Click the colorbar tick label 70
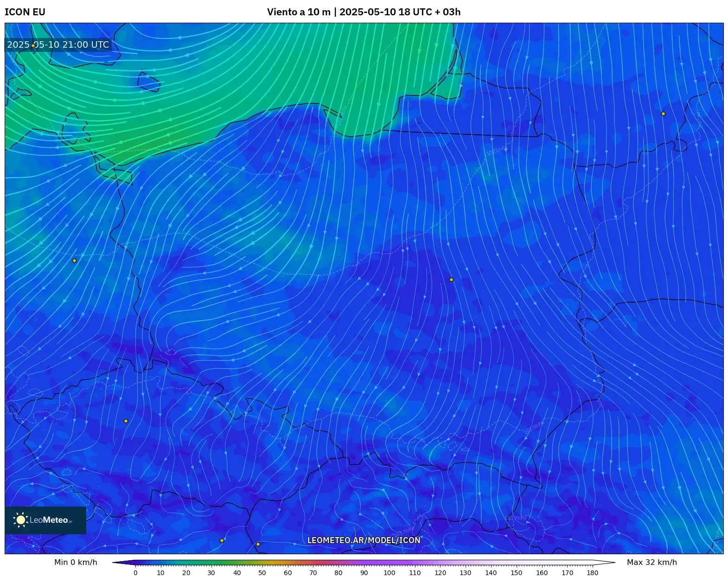Image resolution: width=728 pixels, height=576 pixels. tap(313, 573)
